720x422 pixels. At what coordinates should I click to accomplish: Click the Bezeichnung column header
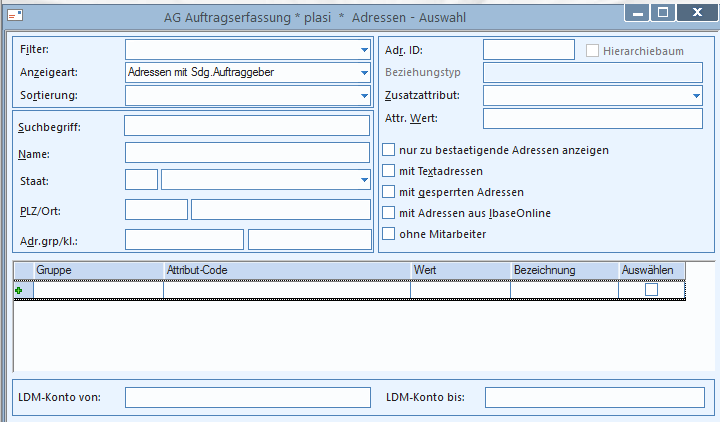pos(565,270)
